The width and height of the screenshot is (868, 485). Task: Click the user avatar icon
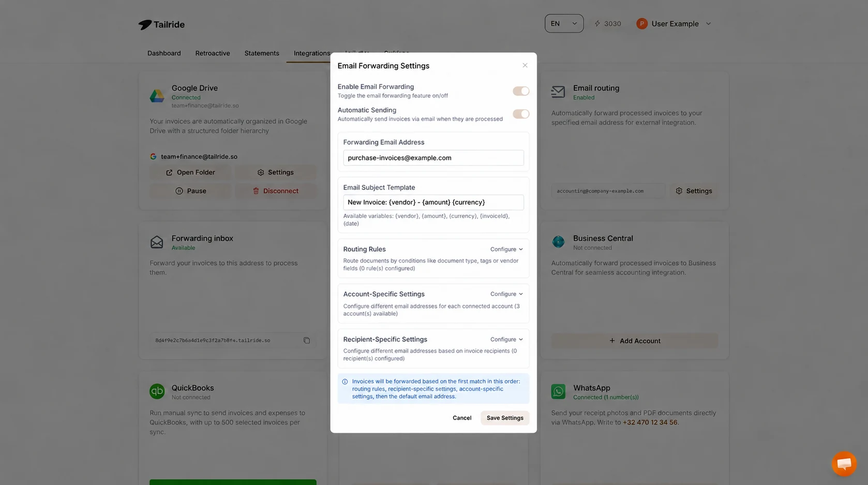coord(642,24)
